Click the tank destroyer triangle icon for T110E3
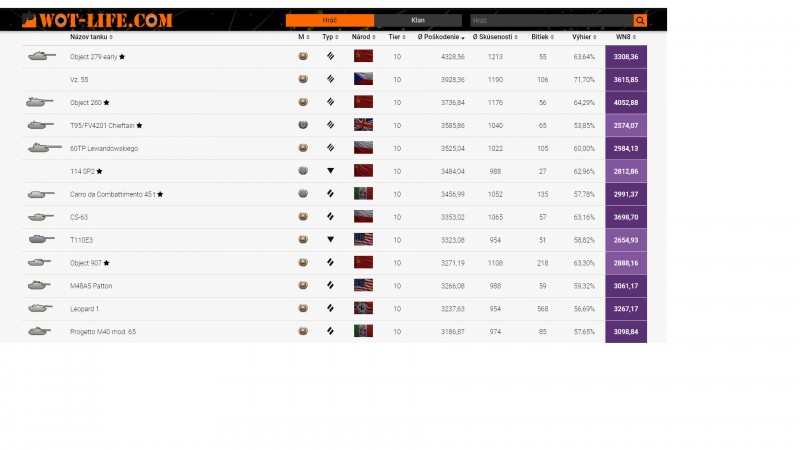 pos(330,240)
